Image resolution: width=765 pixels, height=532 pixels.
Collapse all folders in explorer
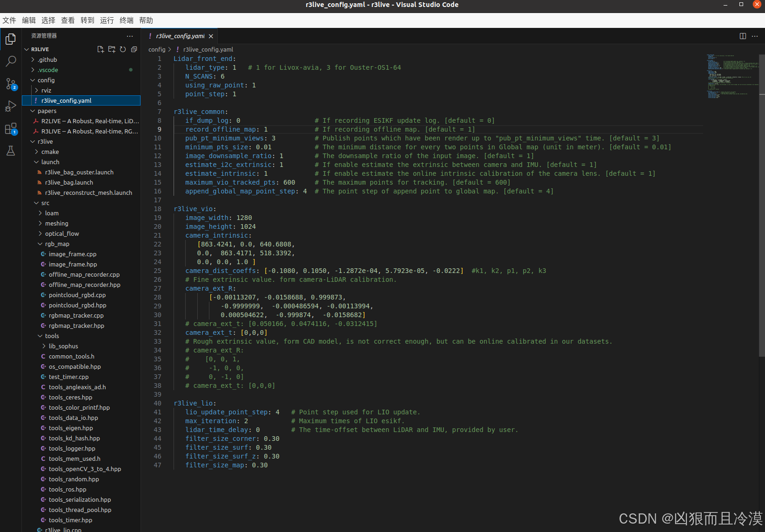click(134, 49)
